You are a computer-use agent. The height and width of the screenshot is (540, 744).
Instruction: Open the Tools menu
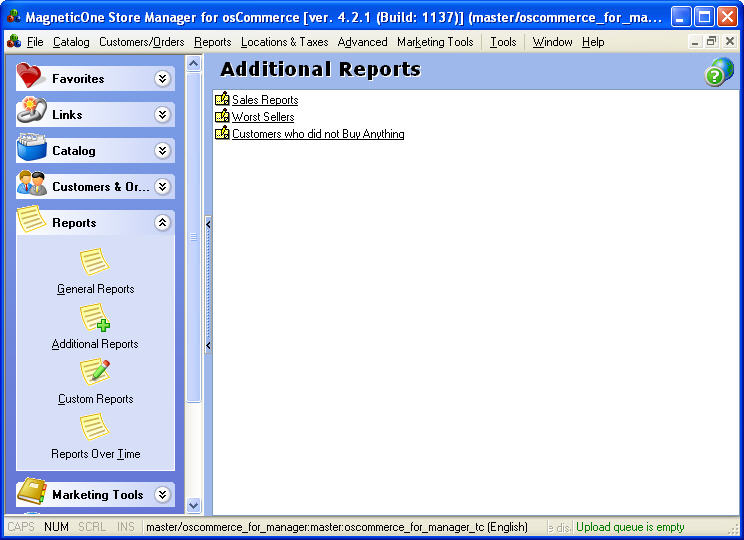[503, 42]
